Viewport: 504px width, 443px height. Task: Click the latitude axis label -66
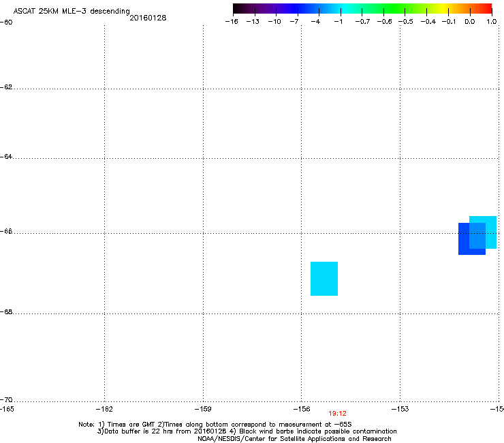click(x=6, y=231)
